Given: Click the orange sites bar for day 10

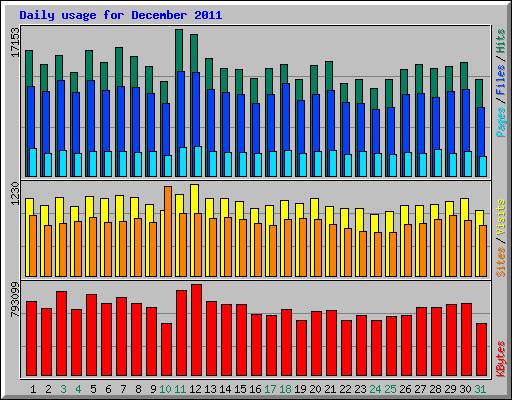Looking at the screenshot, I should point(168,231).
